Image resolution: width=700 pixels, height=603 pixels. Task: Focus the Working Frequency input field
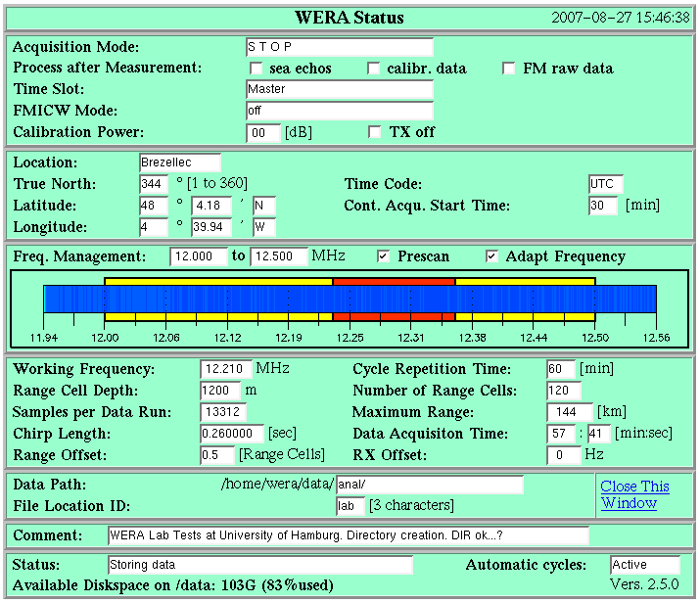[x=226, y=369]
